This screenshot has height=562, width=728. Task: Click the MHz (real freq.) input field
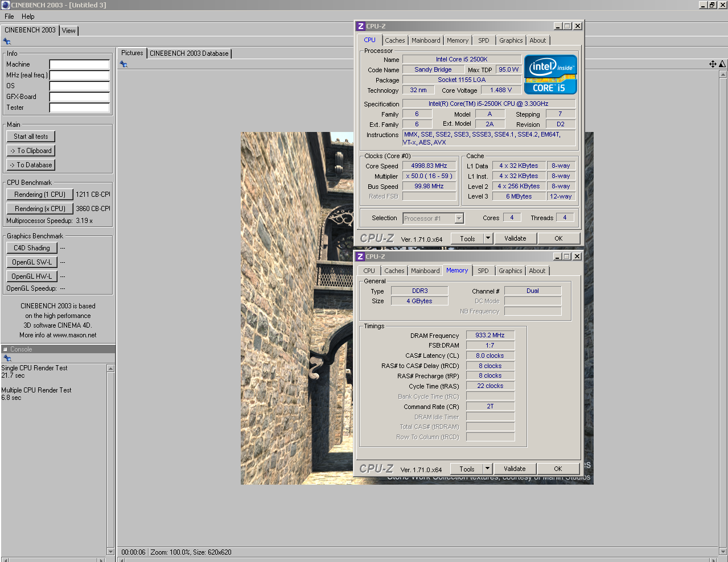80,75
